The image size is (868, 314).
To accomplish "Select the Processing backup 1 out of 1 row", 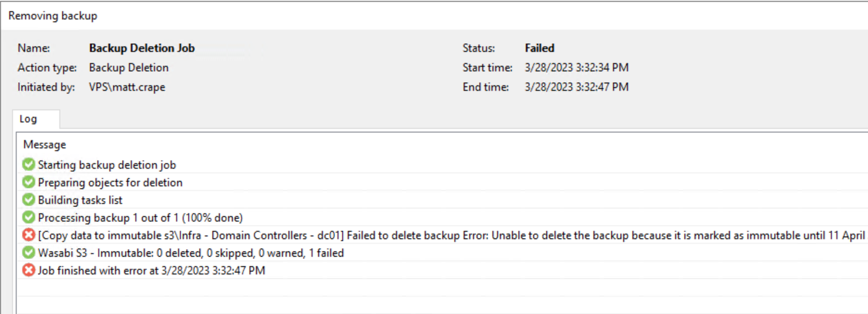I will click(442, 218).
